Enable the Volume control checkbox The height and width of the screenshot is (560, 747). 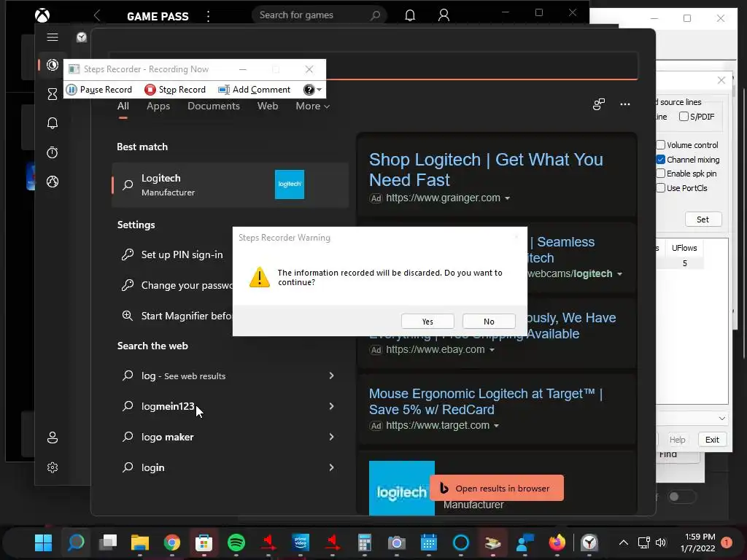pyautogui.click(x=661, y=145)
